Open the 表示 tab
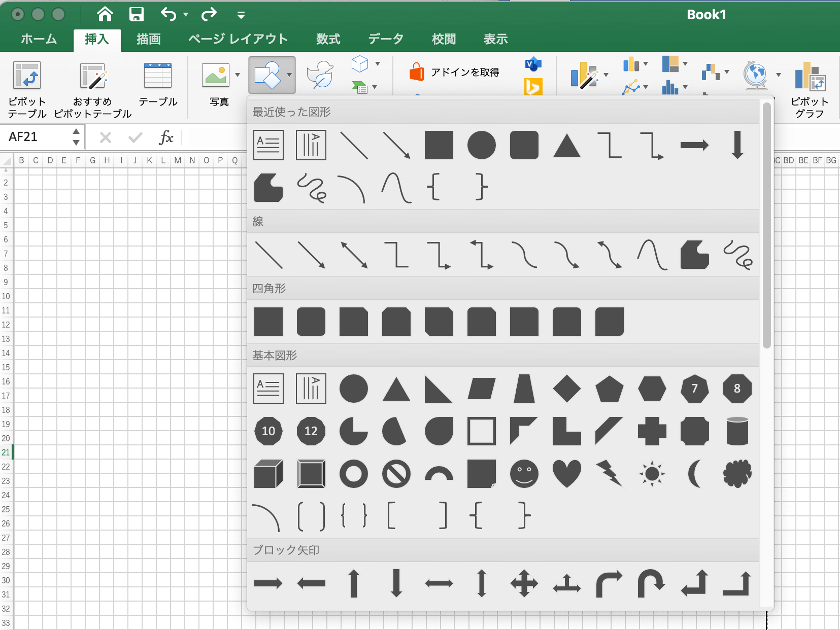Screen dimensions: 840x630 [x=496, y=39]
